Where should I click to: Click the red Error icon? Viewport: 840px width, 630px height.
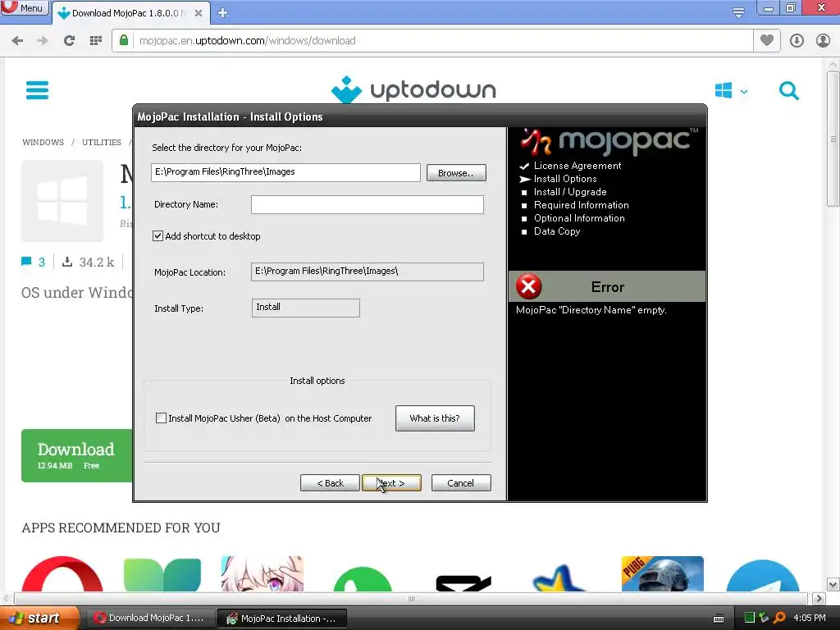[x=529, y=286]
